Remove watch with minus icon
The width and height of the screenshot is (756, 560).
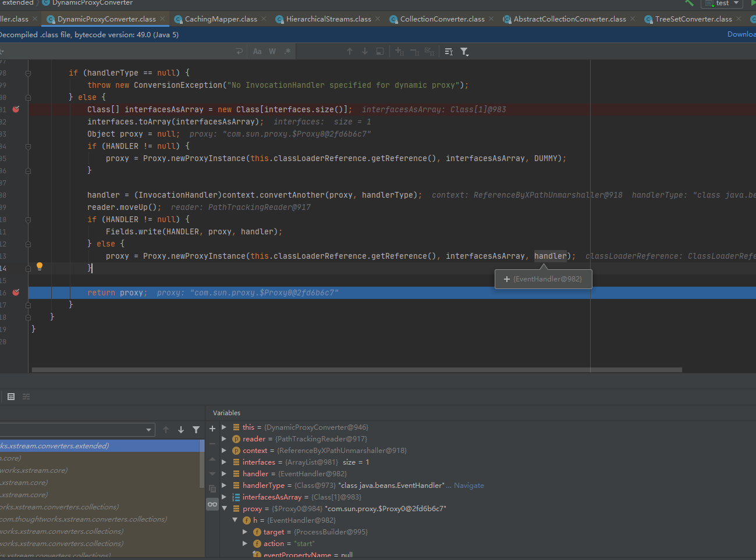pos(212,444)
